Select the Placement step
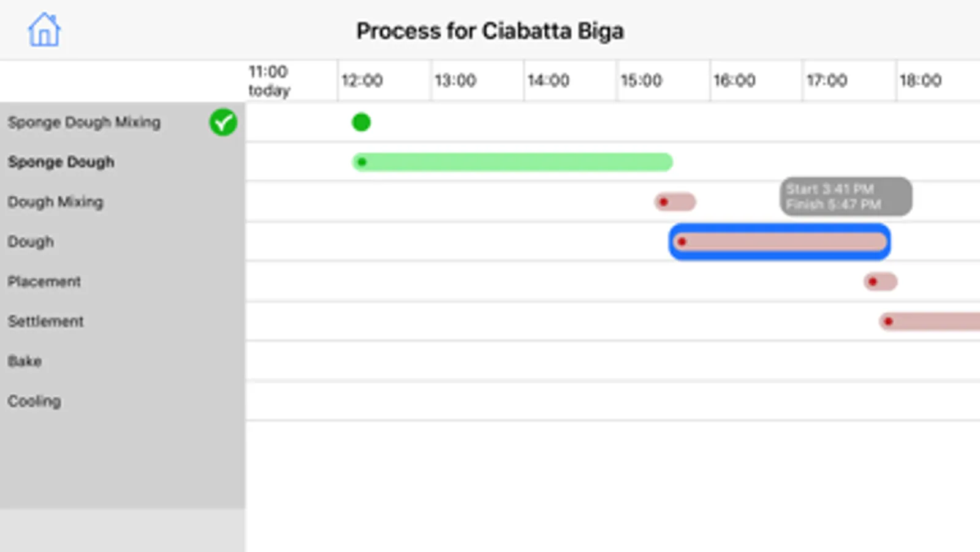This screenshot has height=552, width=980. click(x=44, y=282)
